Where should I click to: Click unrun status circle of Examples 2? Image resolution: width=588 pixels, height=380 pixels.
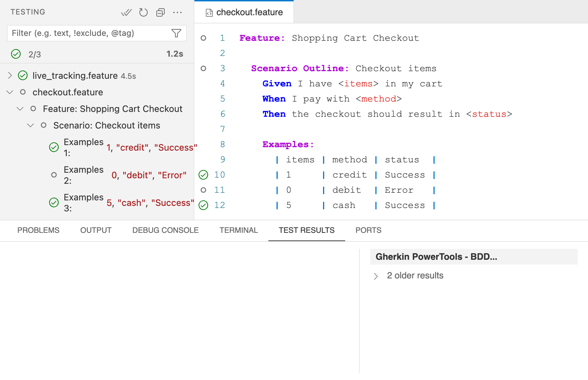tap(54, 175)
